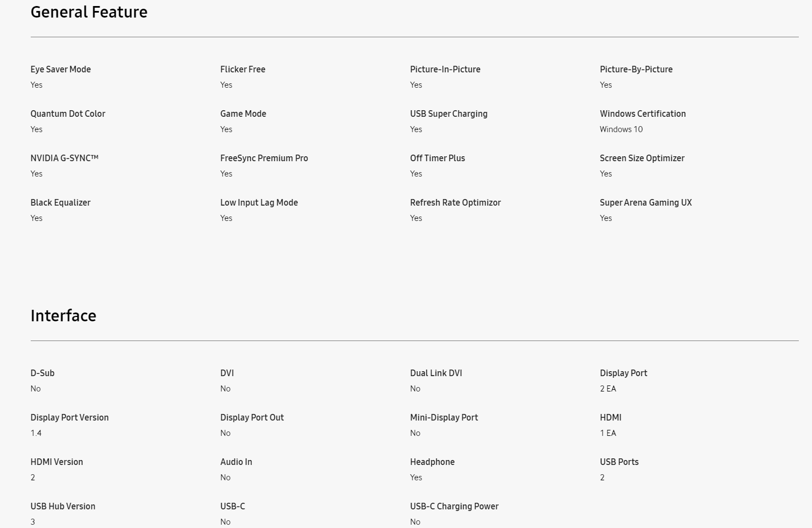This screenshot has height=528, width=812.
Task: Click the USB Super Charging label
Action: (x=449, y=113)
